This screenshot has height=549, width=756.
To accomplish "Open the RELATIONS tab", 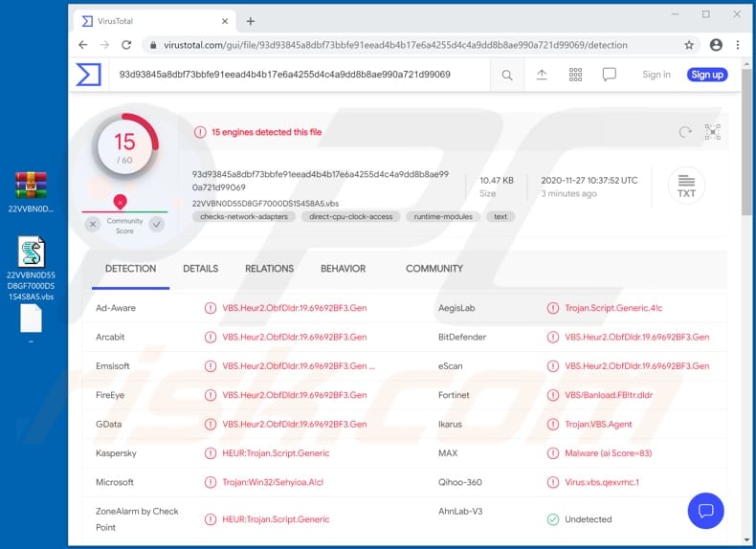I will point(269,269).
